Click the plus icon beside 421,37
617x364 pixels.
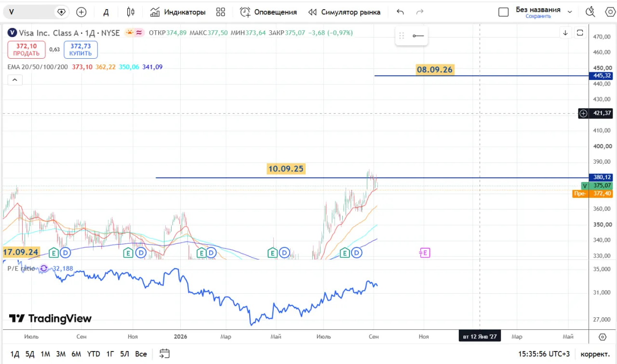583,114
